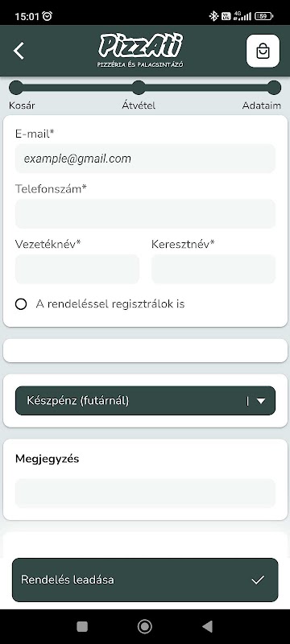Click the Megjegyzés notes field
This screenshot has height=644, width=290.
146,493
